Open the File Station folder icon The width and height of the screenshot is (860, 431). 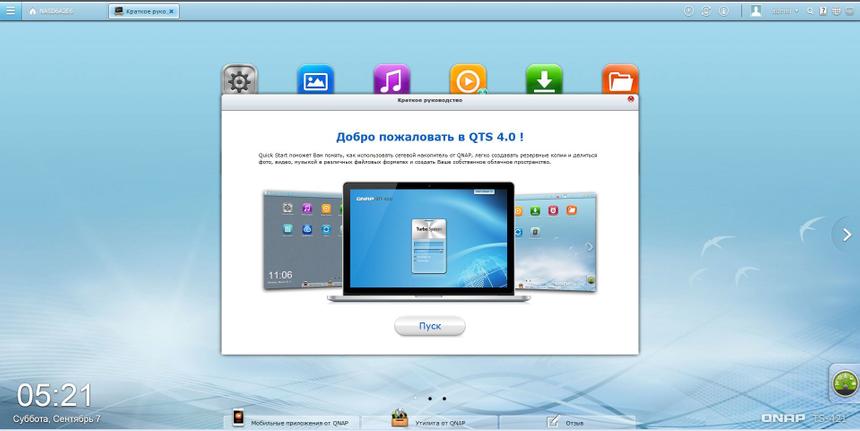[620, 80]
